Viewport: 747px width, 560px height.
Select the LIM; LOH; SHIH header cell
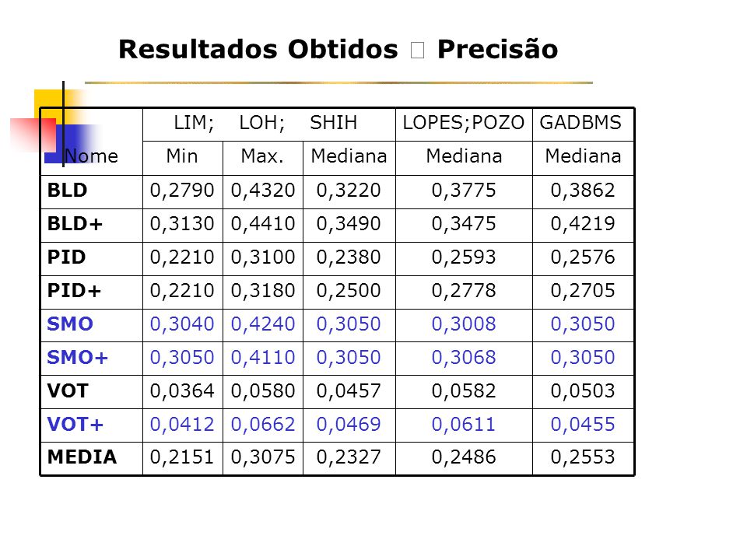(269, 124)
